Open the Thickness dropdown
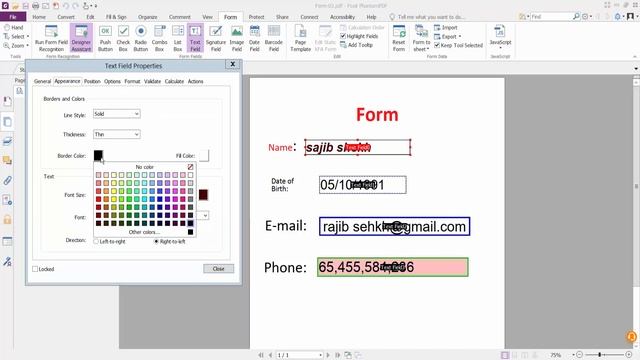 117,134
